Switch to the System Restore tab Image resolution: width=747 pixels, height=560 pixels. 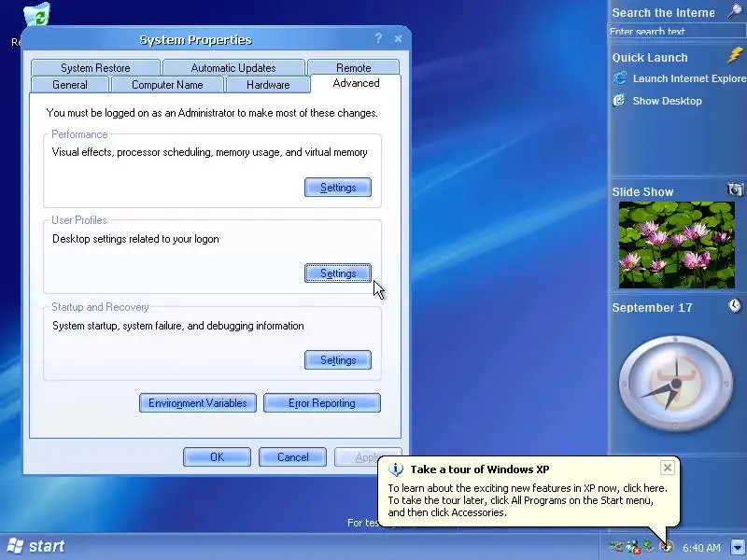[95, 67]
